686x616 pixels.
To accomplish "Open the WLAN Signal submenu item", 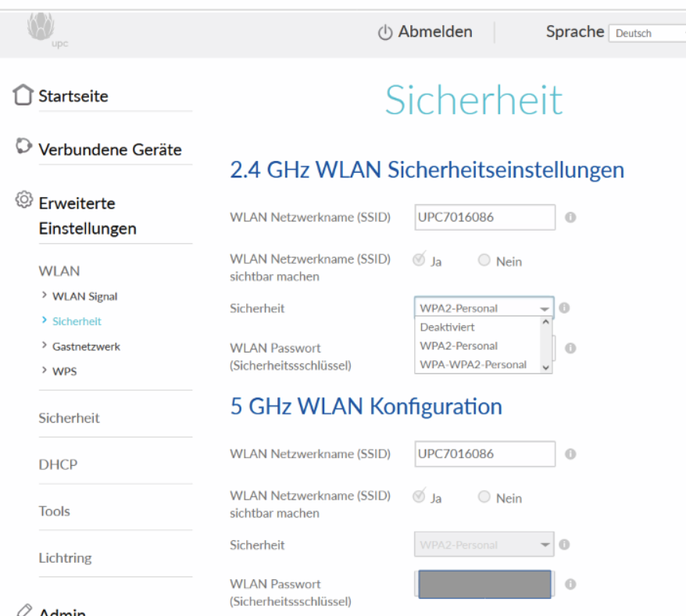I will point(84,296).
